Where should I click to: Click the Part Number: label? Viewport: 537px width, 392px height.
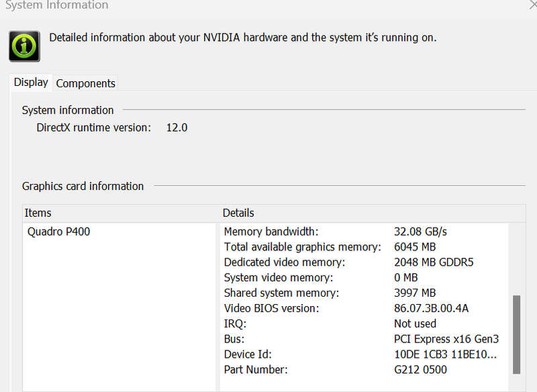tap(256, 370)
